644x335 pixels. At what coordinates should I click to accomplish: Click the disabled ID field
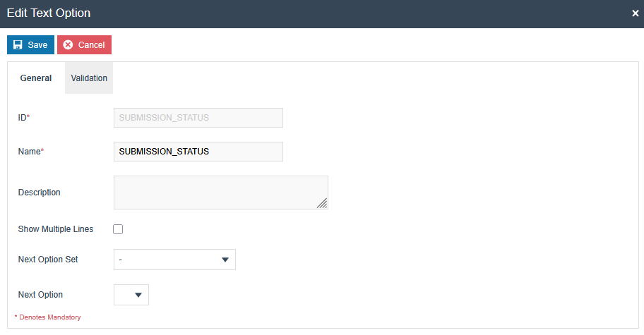pyautogui.click(x=198, y=118)
